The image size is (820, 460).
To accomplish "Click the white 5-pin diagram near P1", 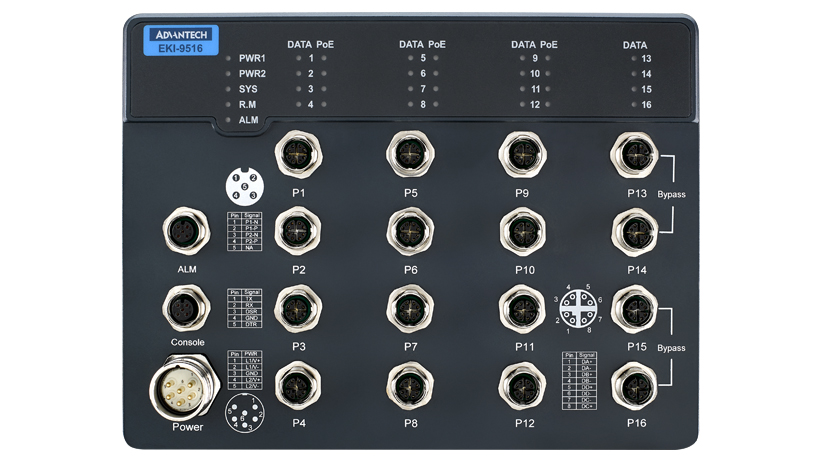I will [245, 187].
